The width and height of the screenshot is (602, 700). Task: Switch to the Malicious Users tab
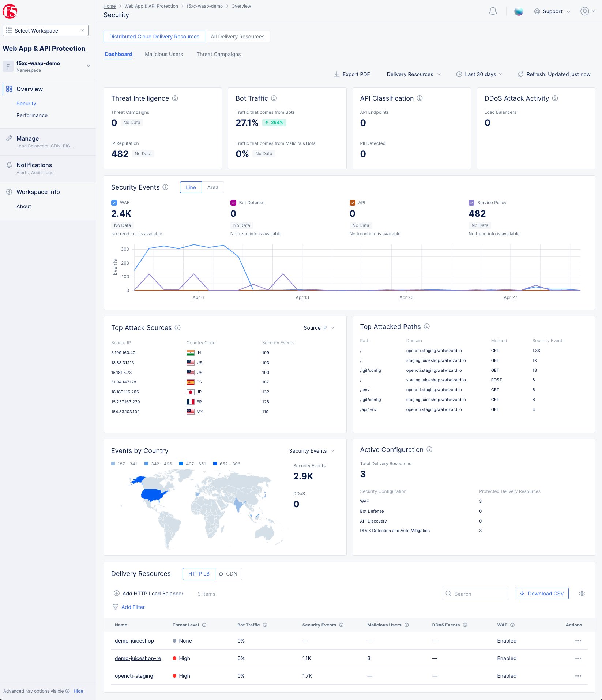163,54
